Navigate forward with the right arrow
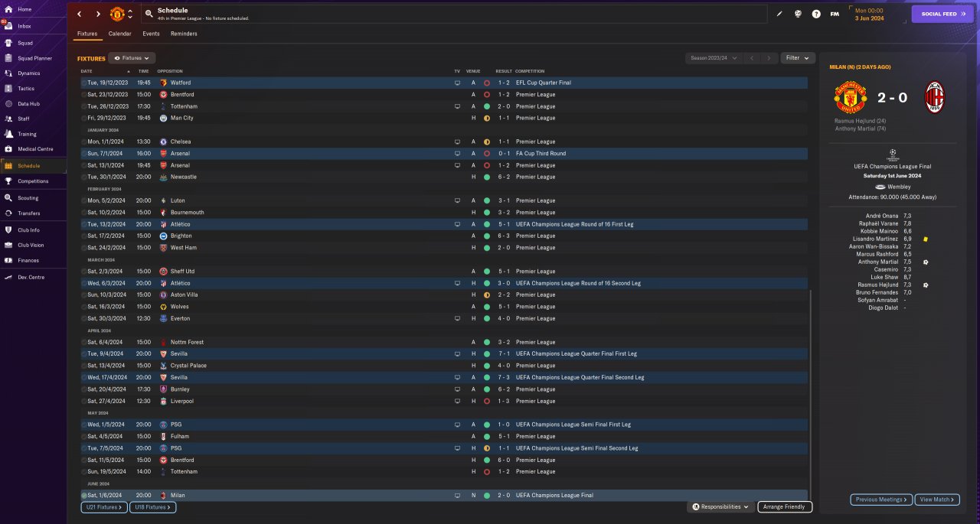The width and height of the screenshot is (980, 524). (x=98, y=14)
